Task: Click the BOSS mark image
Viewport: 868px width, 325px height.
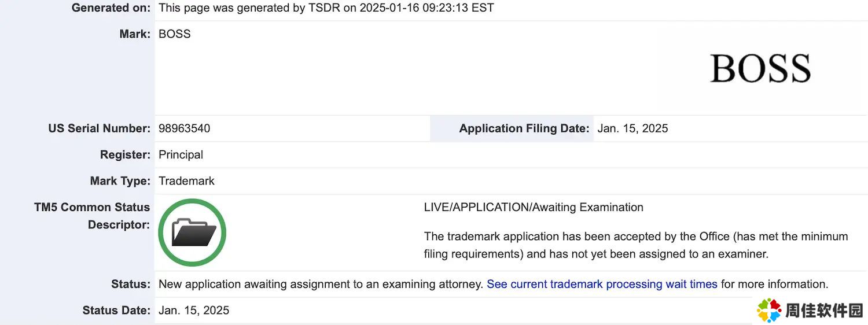Action: click(x=760, y=69)
